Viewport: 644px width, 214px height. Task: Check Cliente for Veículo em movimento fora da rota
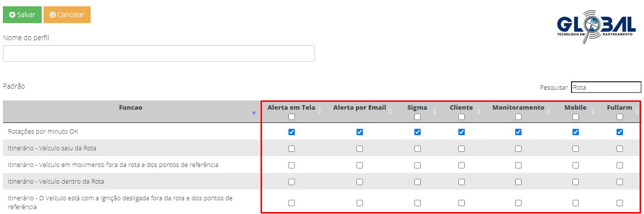(x=461, y=165)
